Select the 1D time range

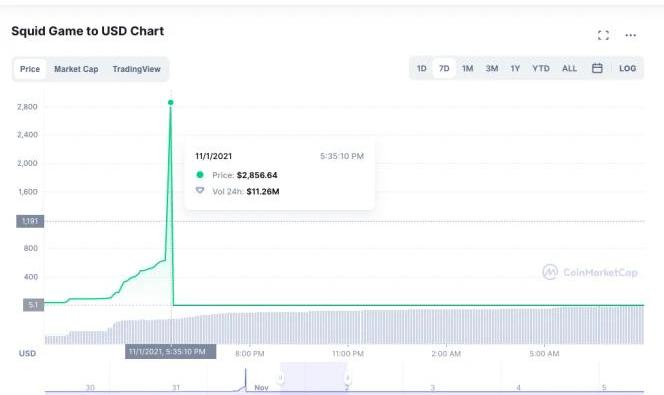click(421, 68)
